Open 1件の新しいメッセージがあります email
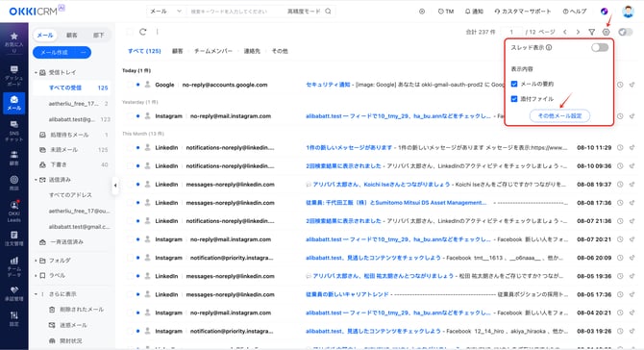Viewport: 644px width, 350px height. (349, 147)
